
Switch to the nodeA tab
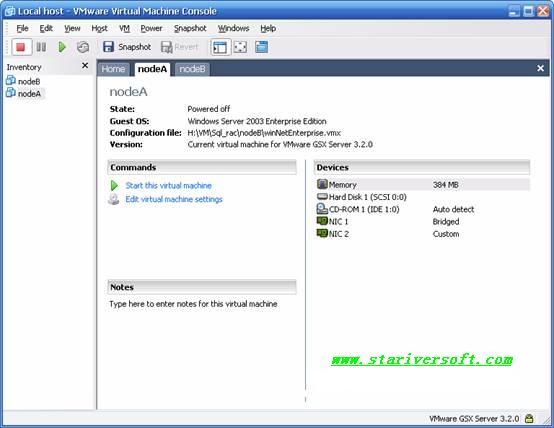(152, 69)
